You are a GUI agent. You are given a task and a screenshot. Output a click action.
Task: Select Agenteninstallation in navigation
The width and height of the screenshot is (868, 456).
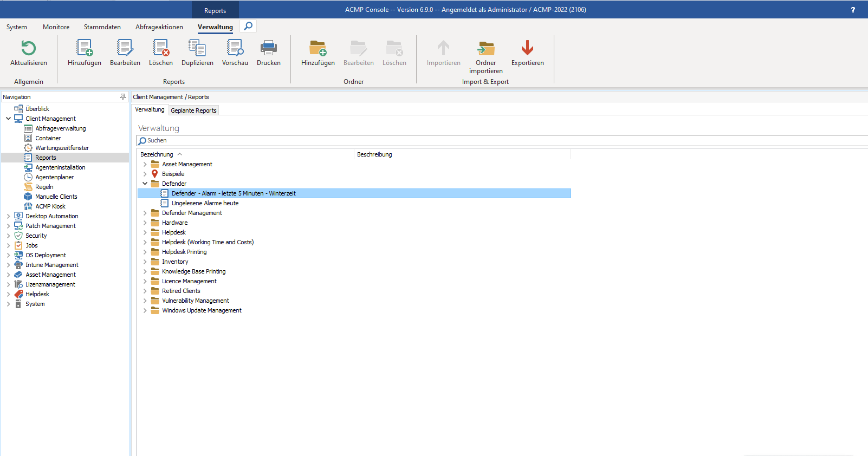[61, 167]
